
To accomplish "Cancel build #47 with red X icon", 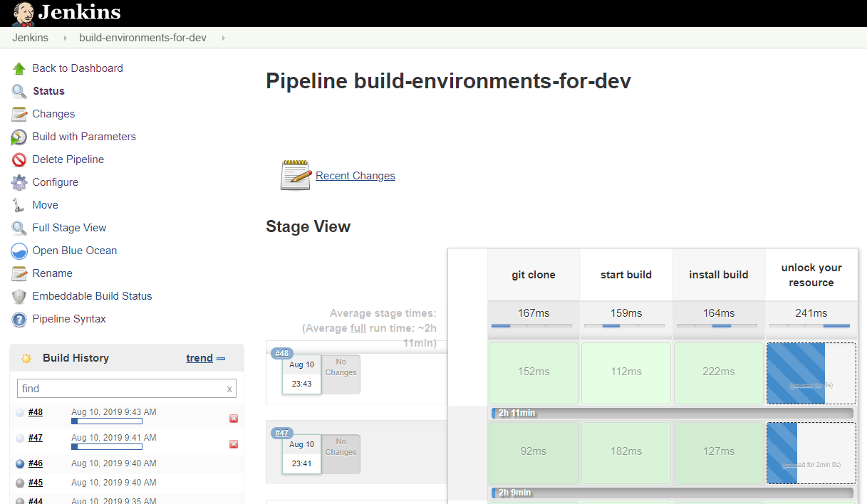I will coord(234,444).
